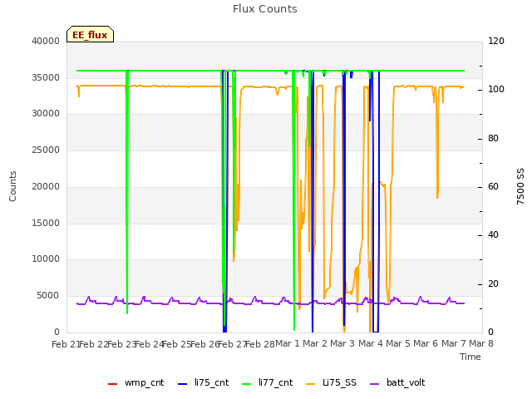Click the 60 right axis tick
The image size is (532, 399).
(x=493, y=186)
